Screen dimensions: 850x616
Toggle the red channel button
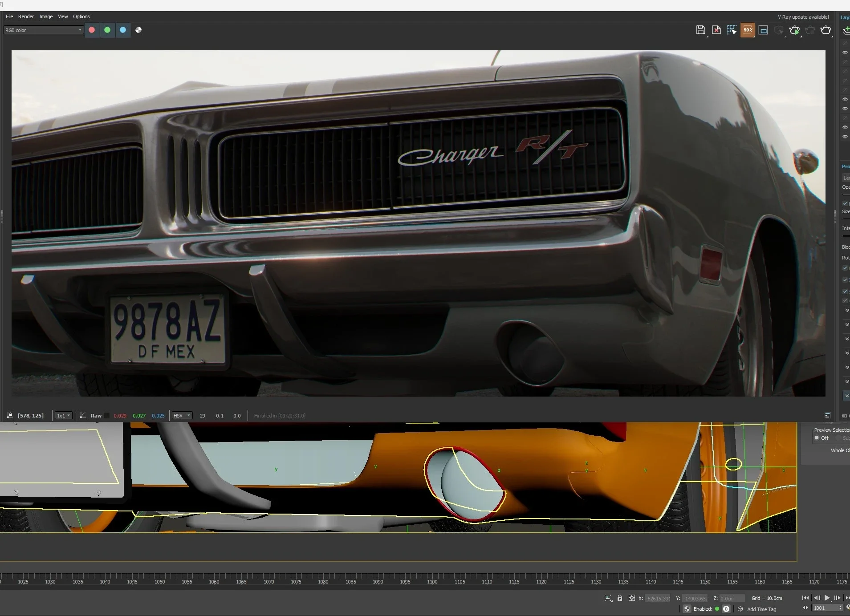[x=92, y=30]
